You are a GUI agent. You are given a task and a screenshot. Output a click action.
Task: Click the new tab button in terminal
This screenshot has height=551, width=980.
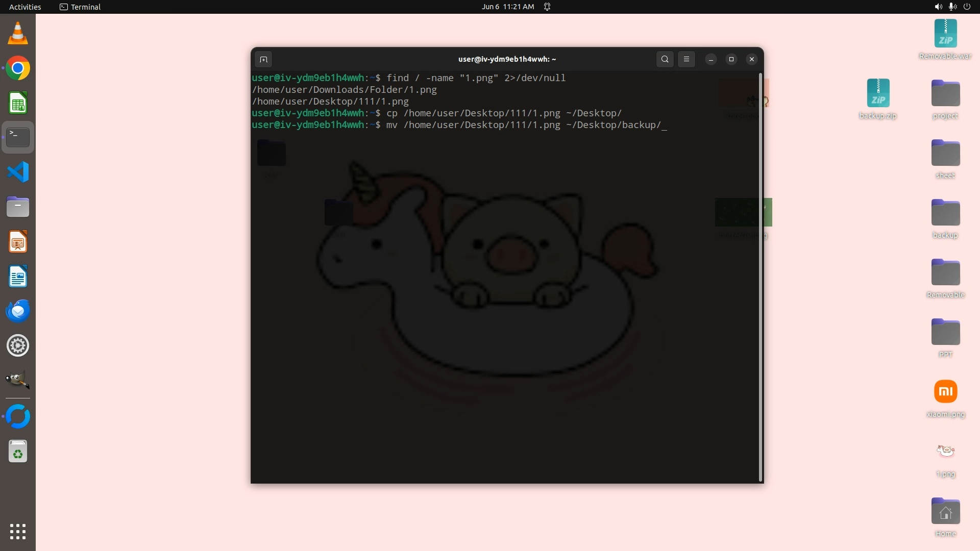tap(263, 59)
